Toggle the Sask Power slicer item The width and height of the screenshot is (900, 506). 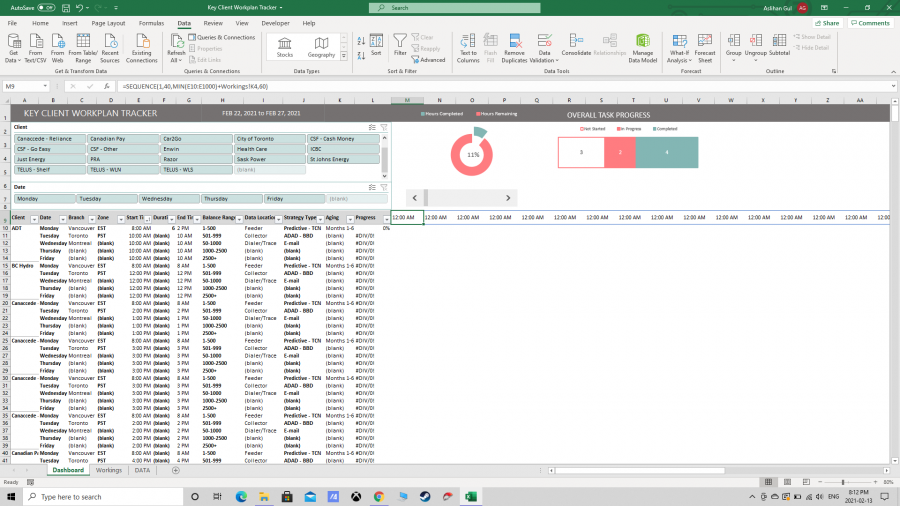(x=270, y=159)
